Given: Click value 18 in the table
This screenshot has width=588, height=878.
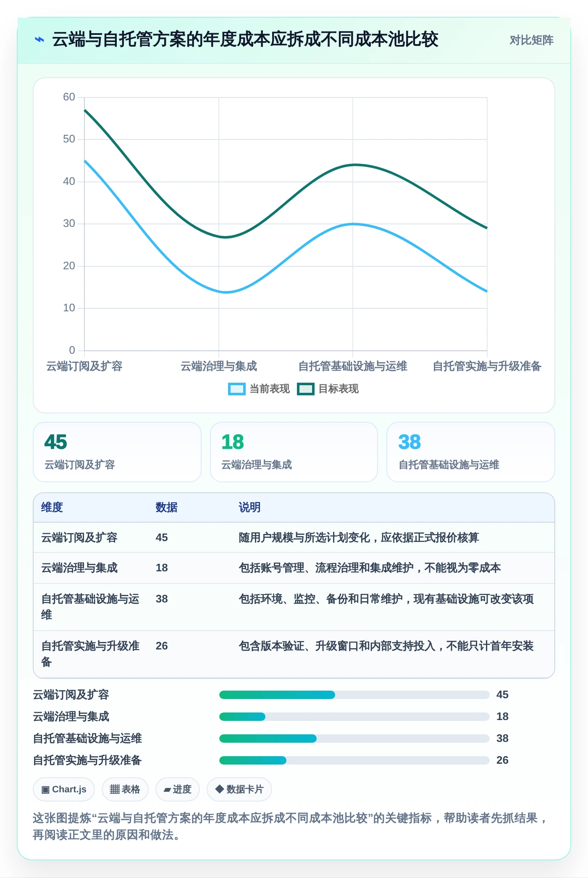Looking at the screenshot, I should [162, 568].
